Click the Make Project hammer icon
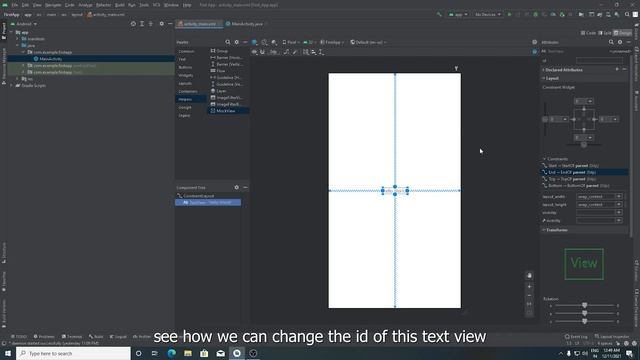The width and height of the screenshot is (640, 360). click(439, 14)
